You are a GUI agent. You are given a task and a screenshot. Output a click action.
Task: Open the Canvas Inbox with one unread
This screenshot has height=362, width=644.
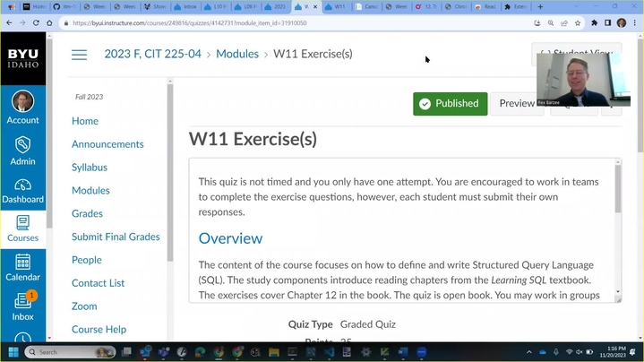pos(22,307)
